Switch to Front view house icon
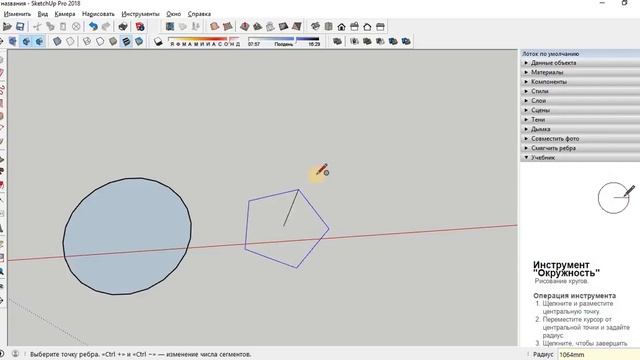The image size is (640, 360). 341,27
